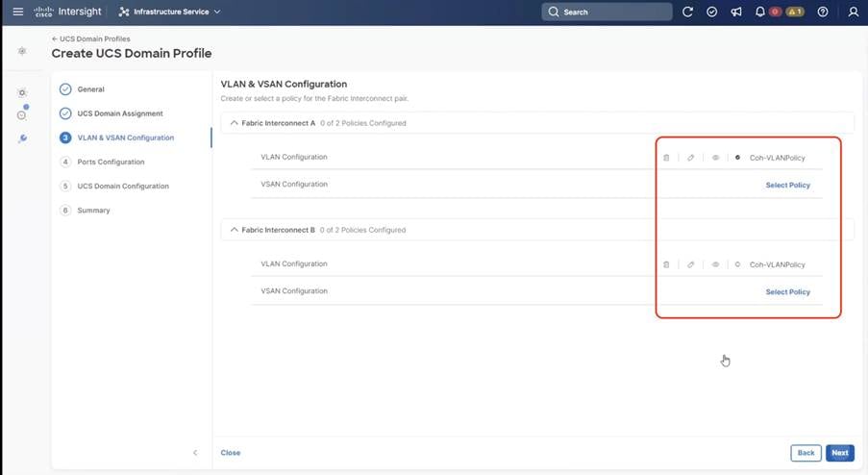View Fabric Interconnect B VLAN policy details
This screenshot has width=868, height=475.
coord(715,264)
